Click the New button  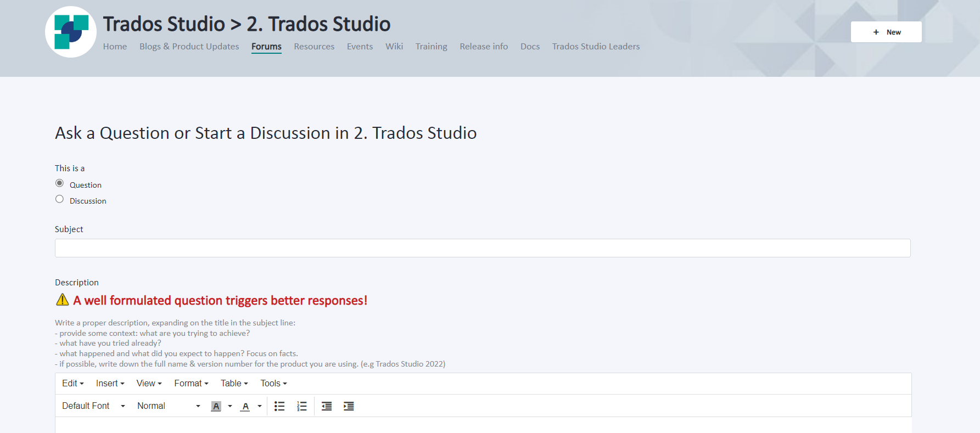tap(886, 32)
